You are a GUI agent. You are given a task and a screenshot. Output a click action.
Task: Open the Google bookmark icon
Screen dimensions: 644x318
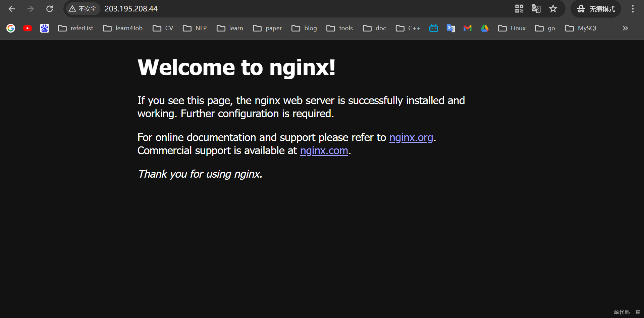(11, 28)
